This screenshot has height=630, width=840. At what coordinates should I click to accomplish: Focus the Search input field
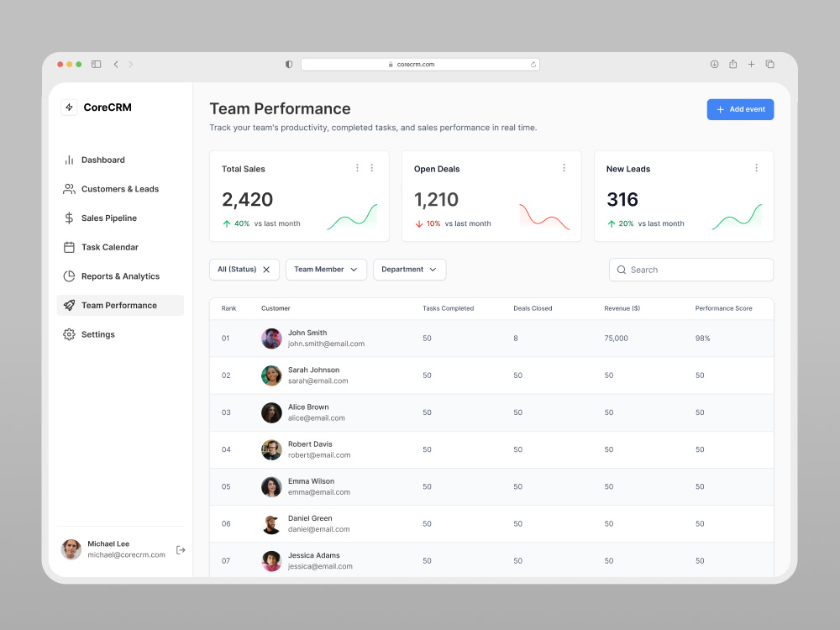(x=691, y=270)
